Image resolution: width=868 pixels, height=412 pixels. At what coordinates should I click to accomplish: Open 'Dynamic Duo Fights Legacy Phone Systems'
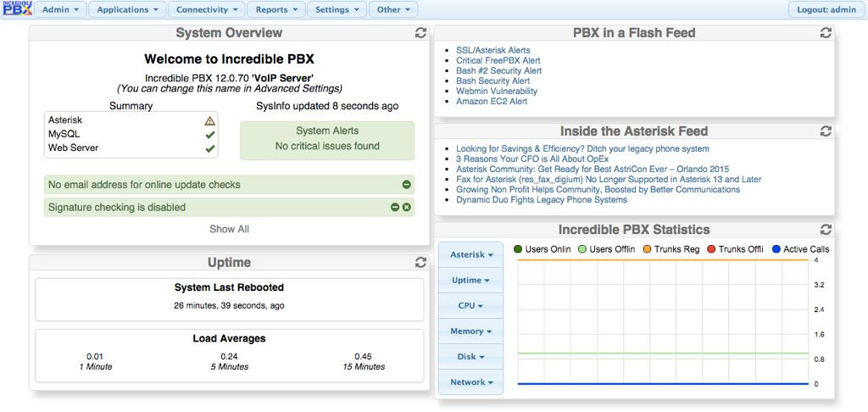542,200
